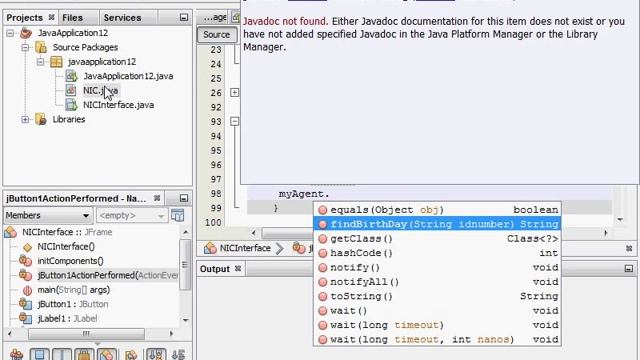Click the Navigator vertical scroll down arrow

(186, 320)
